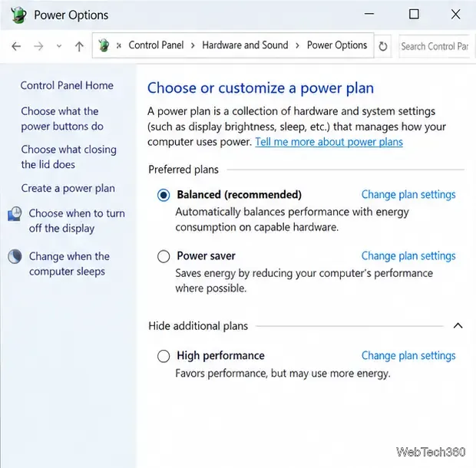Open Choose when to turn off the display
Image resolution: width=476 pixels, height=468 pixels.
click(x=77, y=221)
